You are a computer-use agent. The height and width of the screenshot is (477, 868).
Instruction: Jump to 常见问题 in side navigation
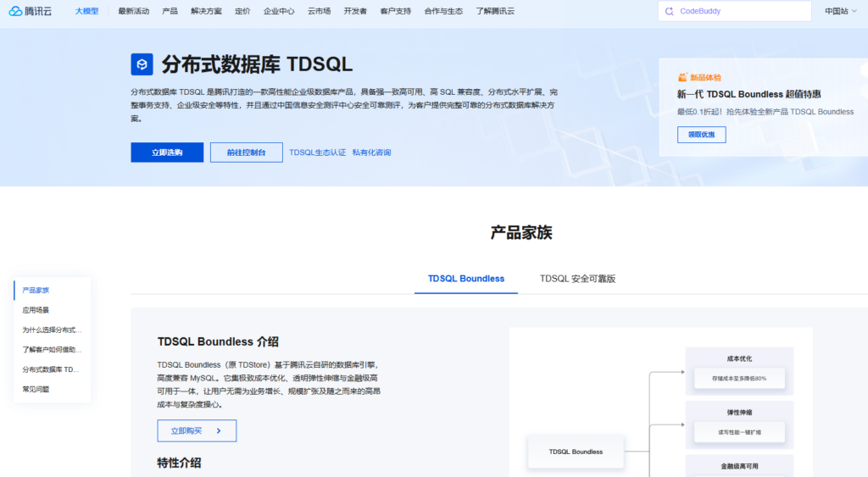point(36,390)
